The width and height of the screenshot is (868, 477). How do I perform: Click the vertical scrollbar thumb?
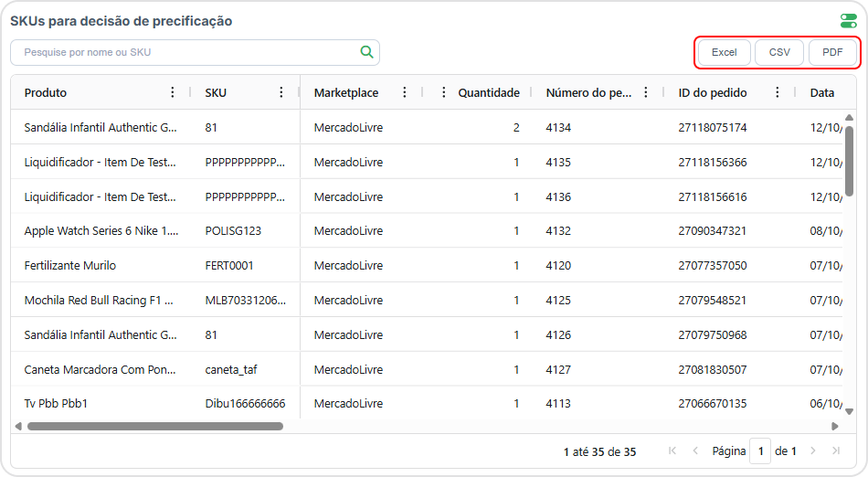849,161
